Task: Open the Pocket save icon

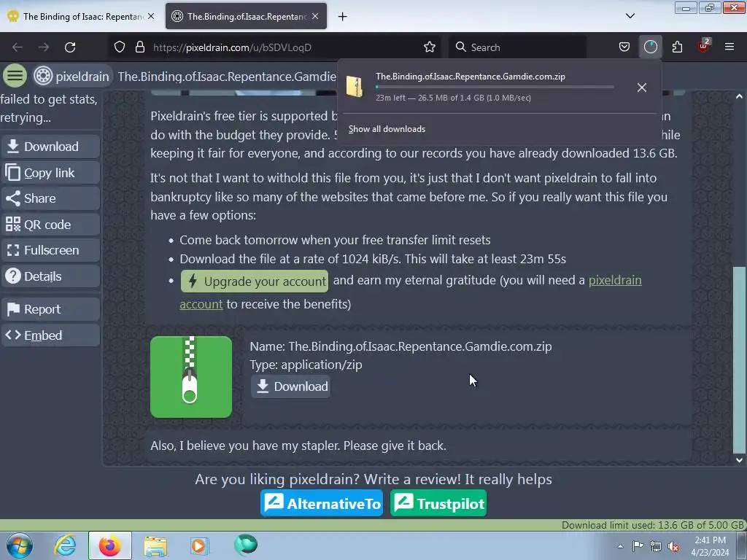Action: (x=624, y=47)
